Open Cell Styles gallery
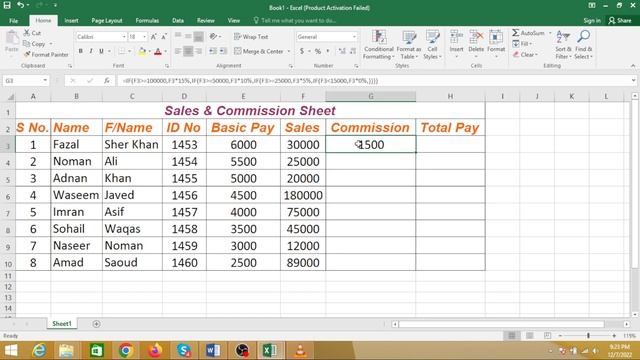This screenshot has height=360, width=640. [x=432, y=44]
